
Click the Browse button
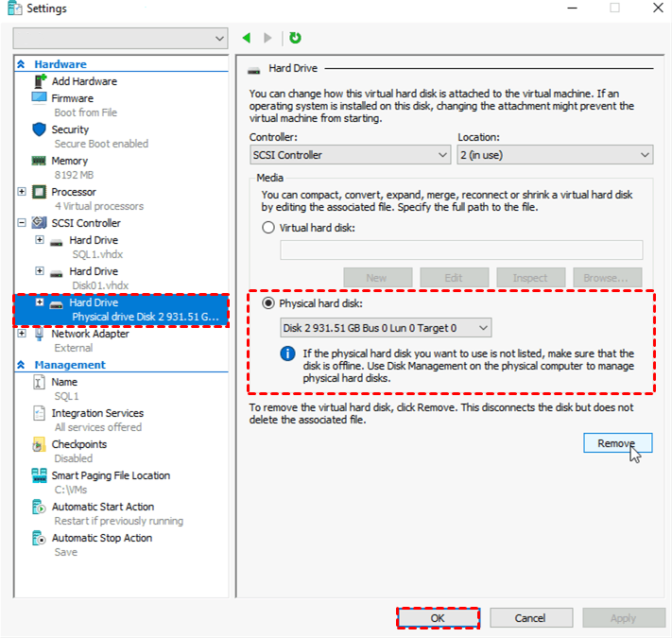click(607, 278)
